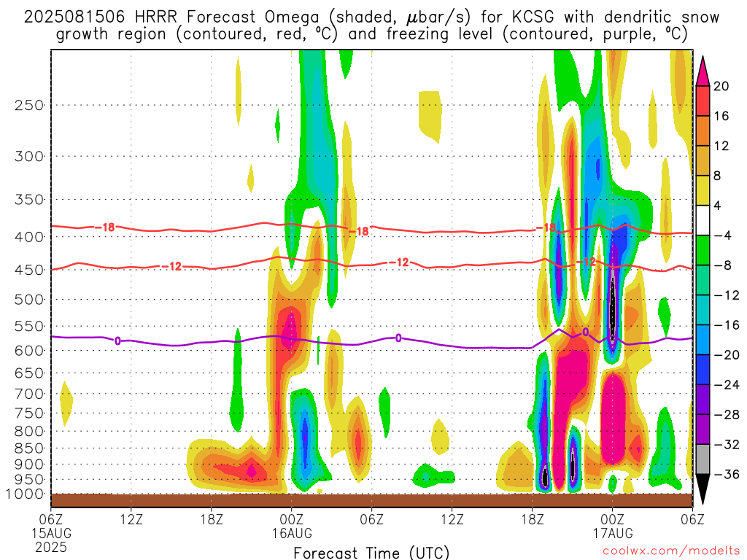This screenshot has width=747, height=560.
Task: Click the 700 pressure level label
Action: click(28, 394)
